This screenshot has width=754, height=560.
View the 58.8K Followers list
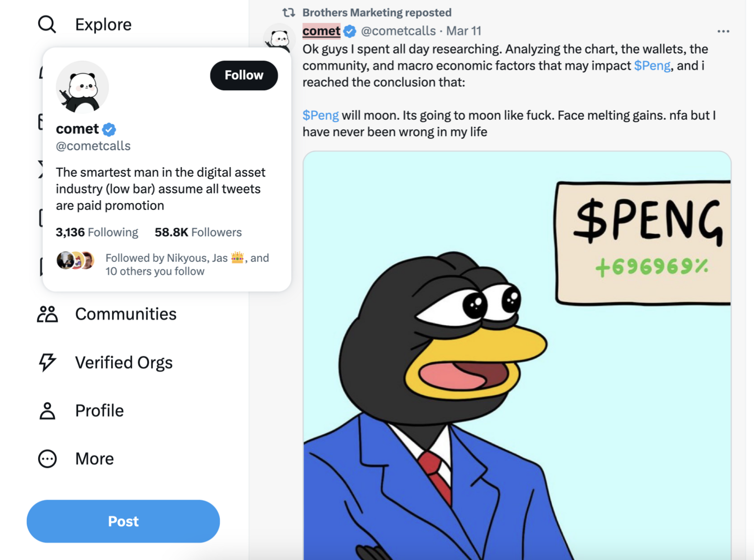pos(198,232)
